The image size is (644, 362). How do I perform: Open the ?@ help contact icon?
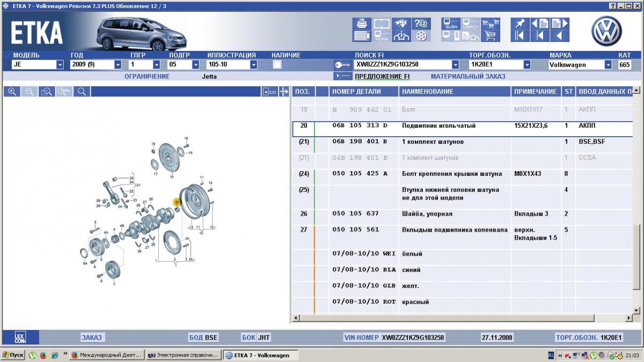point(421,24)
